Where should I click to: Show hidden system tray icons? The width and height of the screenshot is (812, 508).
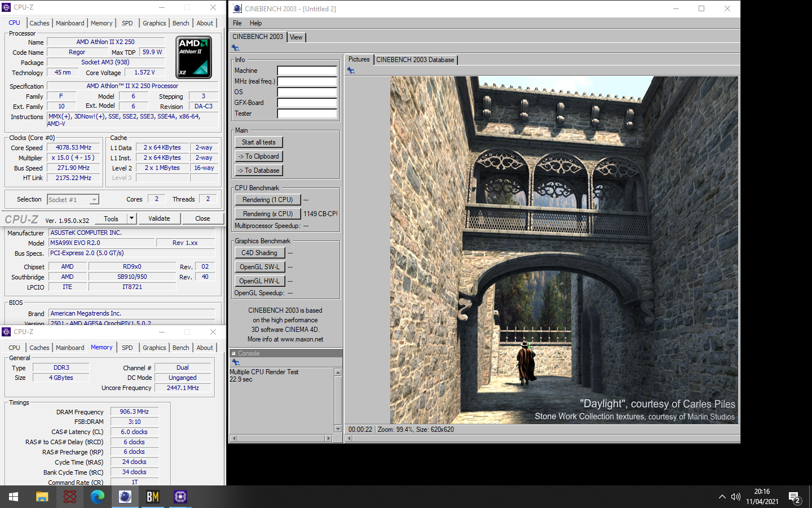point(722,497)
